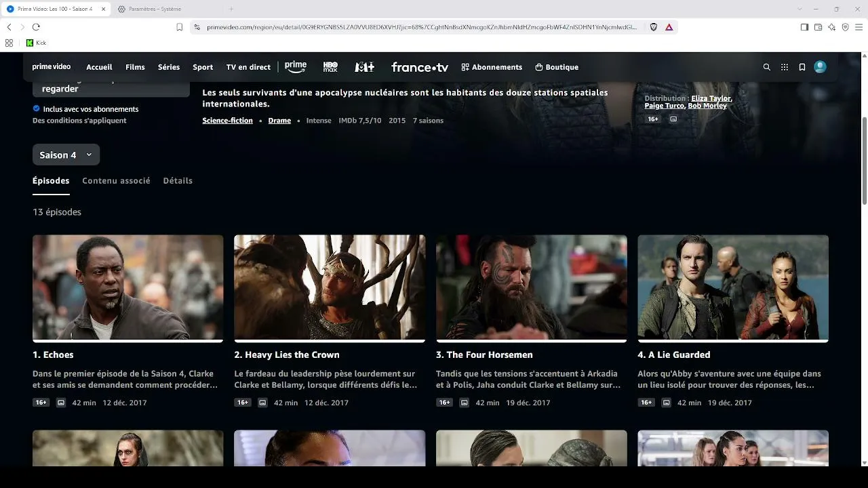
Task: Select the Épisodes tab
Action: click(x=51, y=181)
